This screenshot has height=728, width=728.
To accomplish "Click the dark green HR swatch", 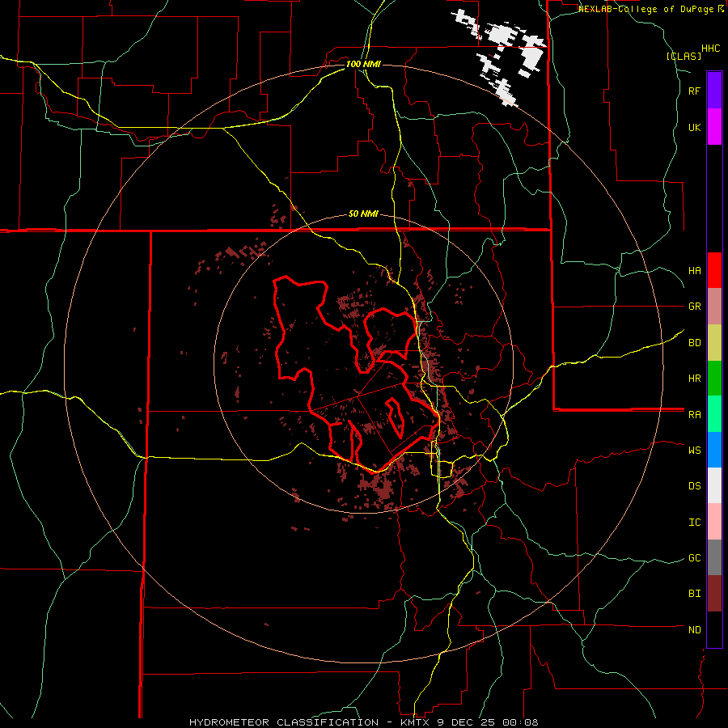I will point(714,379).
